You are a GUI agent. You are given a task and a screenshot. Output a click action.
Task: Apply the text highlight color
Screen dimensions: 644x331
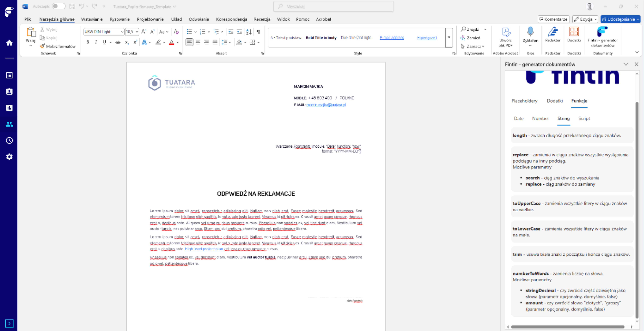tap(158, 42)
